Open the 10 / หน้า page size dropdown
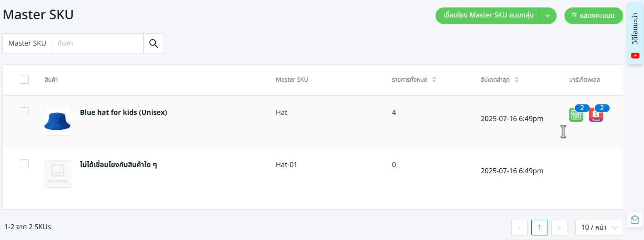The image size is (644, 240). tap(599, 228)
